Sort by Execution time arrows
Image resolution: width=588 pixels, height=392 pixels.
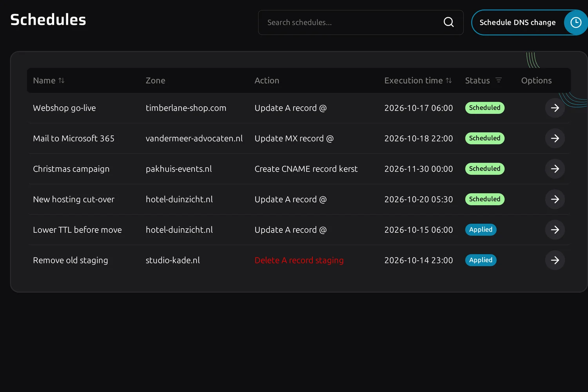449,80
